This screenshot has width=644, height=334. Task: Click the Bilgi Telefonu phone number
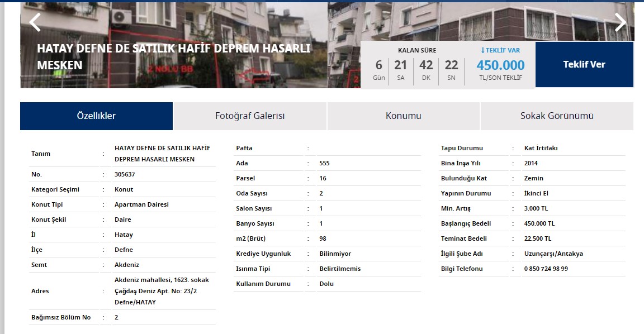pyautogui.click(x=555, y=269)
